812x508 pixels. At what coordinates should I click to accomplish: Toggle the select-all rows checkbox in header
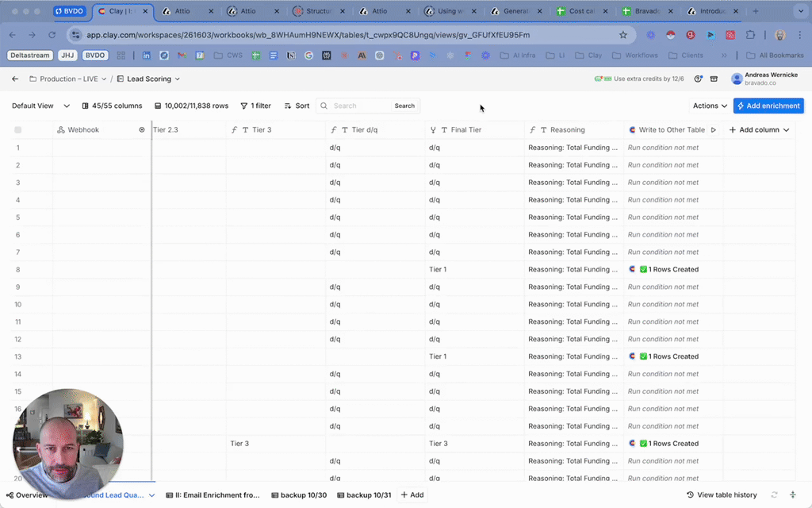click(18, 130)
